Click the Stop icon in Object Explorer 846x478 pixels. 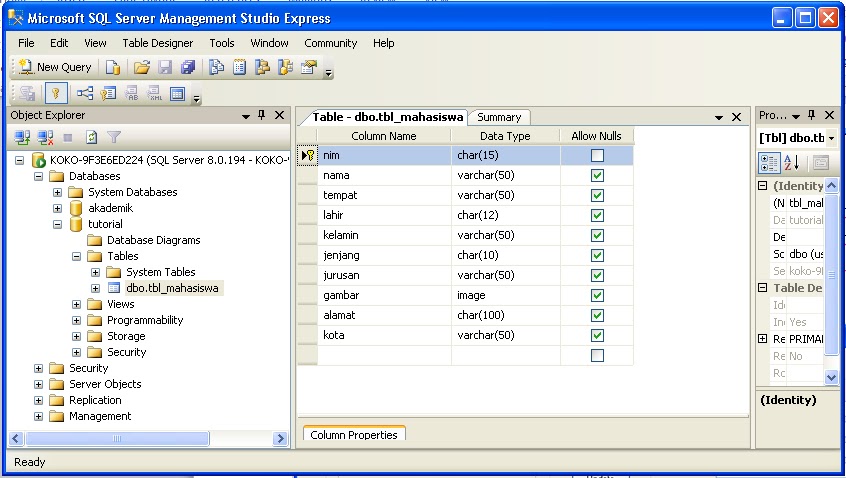point(68,138)
